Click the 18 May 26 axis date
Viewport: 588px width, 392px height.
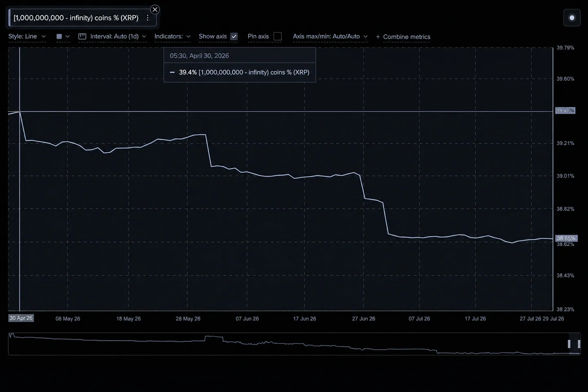pos(128,319)
